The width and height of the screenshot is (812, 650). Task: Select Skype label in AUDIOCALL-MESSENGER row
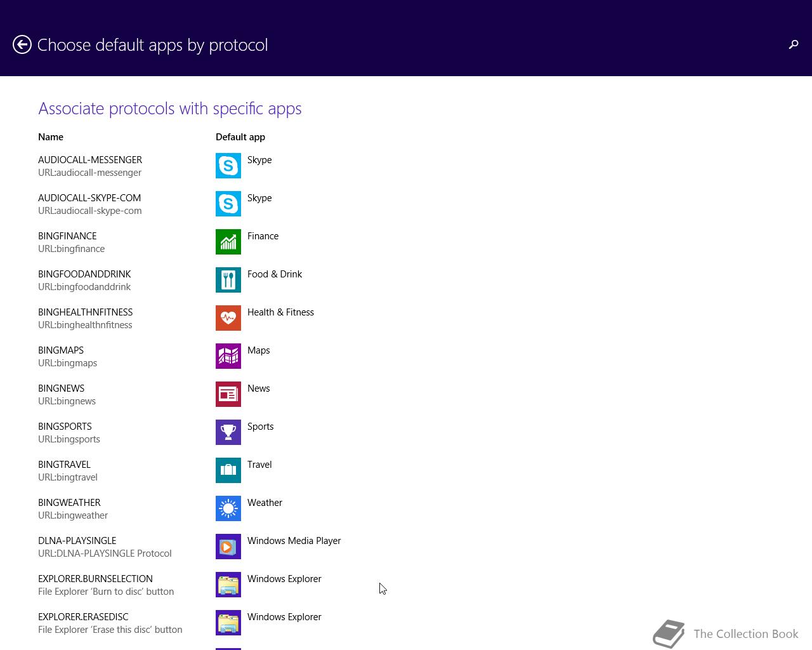point(259,160)
